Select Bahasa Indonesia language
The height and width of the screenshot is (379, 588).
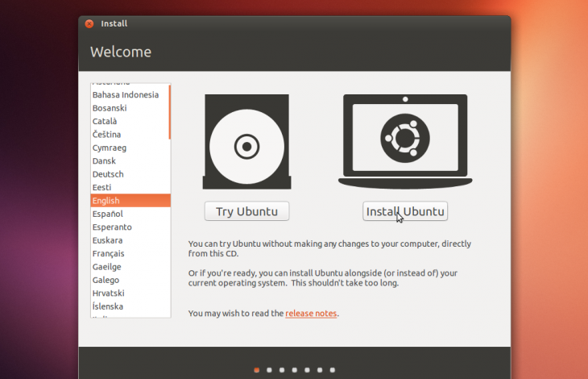[130, 94]
